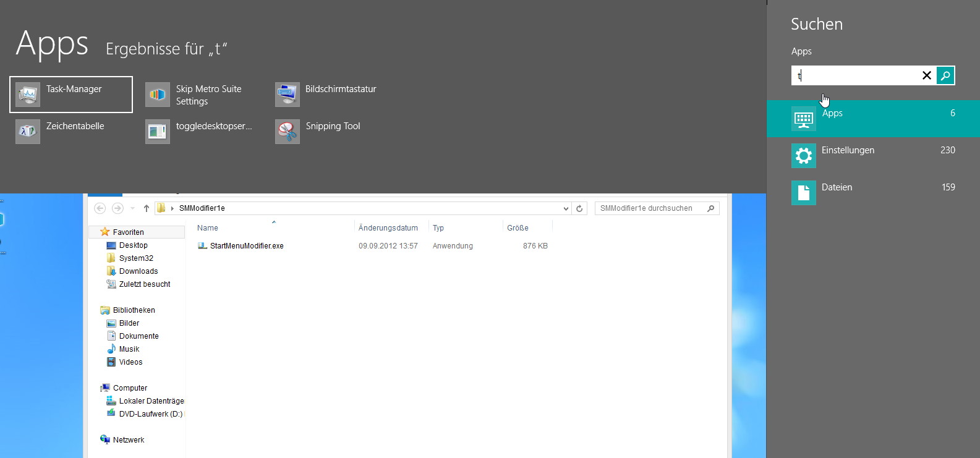Viewport: 980px width, 458px height.
Task: Open the Snipping Tool app icon
Action: click(288, 132)
